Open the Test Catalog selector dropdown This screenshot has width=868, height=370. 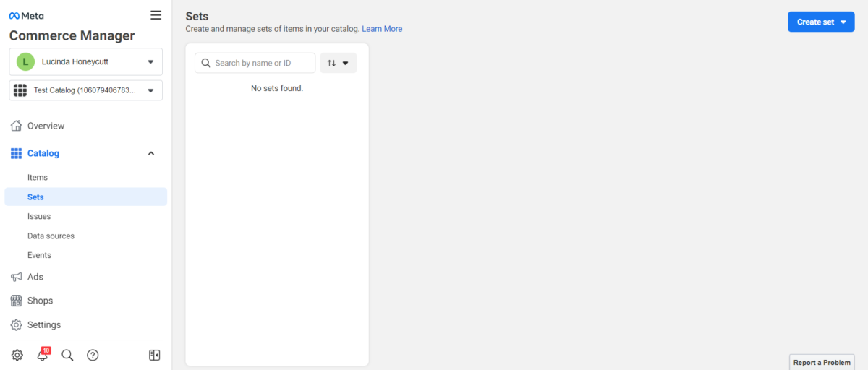click(x=85, y=90)
